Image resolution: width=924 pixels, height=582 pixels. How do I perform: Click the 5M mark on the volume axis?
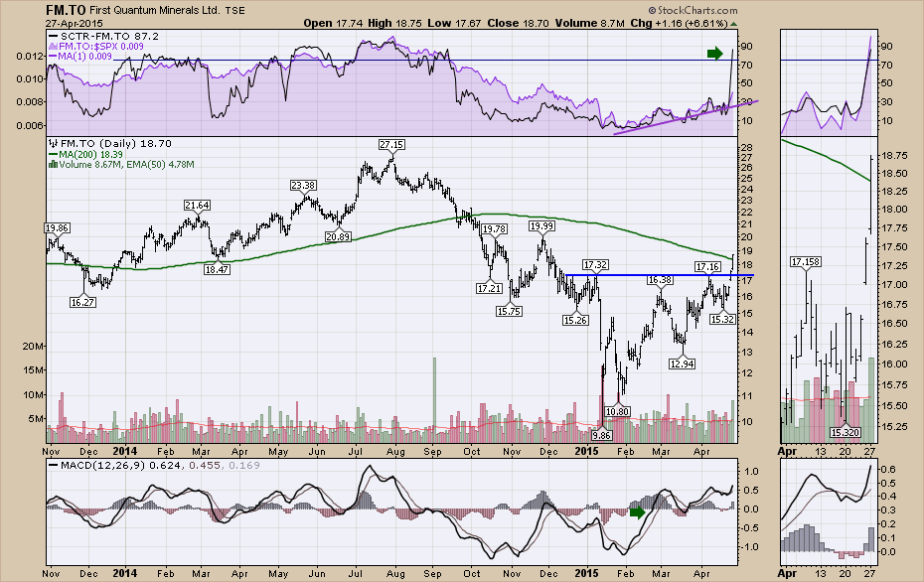tap(36, 419)
